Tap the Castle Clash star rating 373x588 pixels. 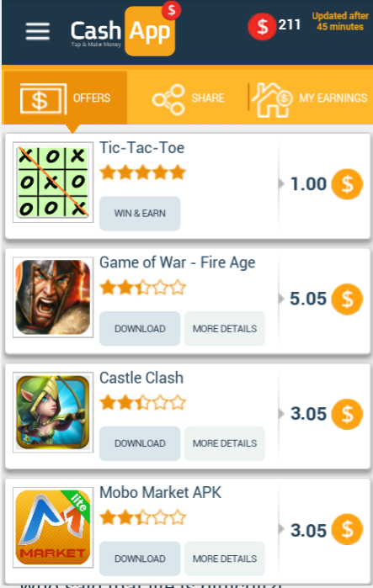(x=142, y=402)
